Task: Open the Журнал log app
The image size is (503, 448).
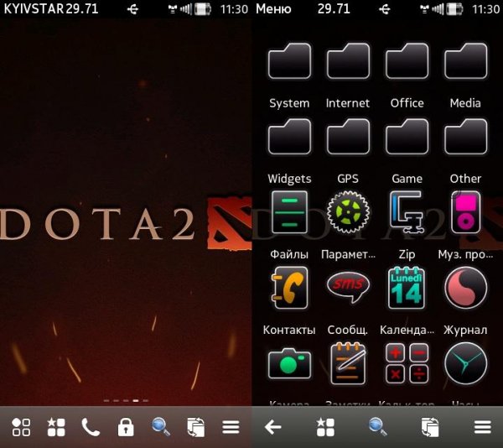Action: pyautogui.click(x=465, y=288)
